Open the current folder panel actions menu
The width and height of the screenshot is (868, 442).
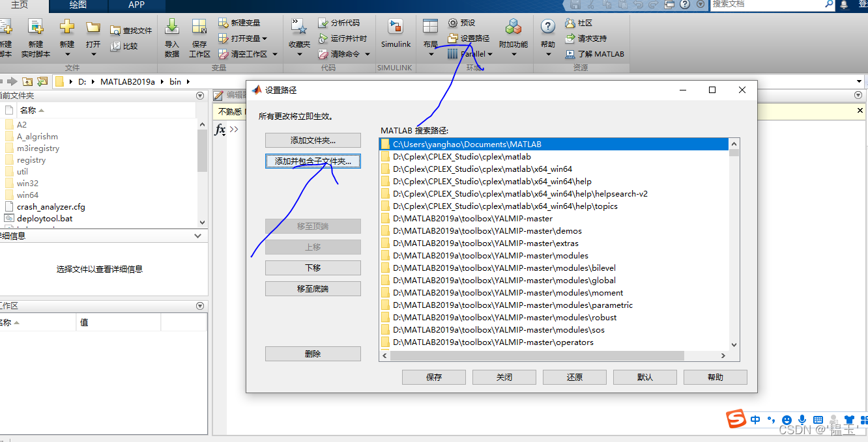pyautogui.click(x=200, y=96)
